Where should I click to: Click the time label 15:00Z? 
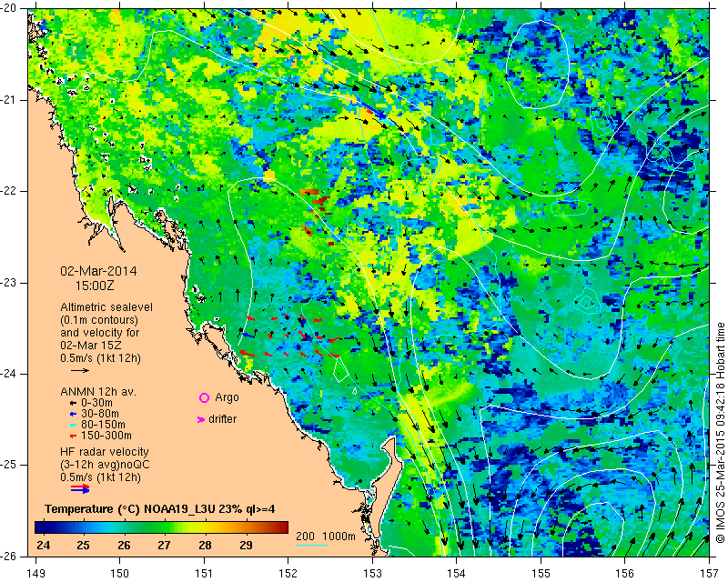[95, 286]
